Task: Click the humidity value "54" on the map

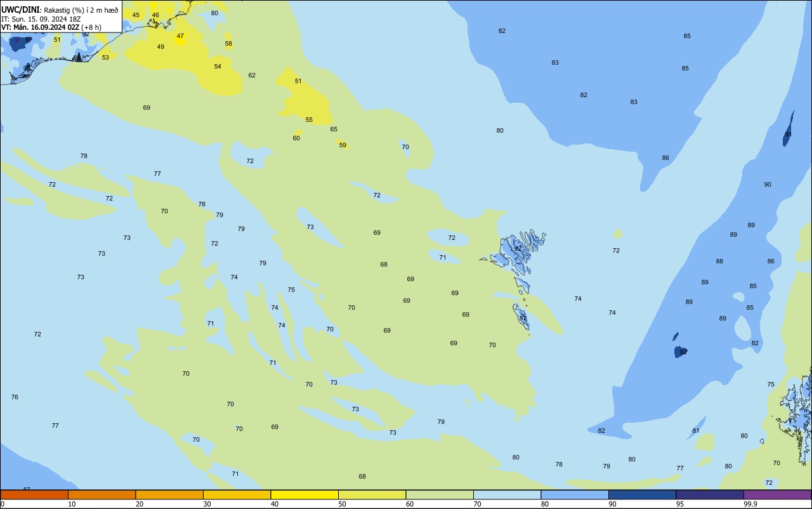Action: coord(218,67)
